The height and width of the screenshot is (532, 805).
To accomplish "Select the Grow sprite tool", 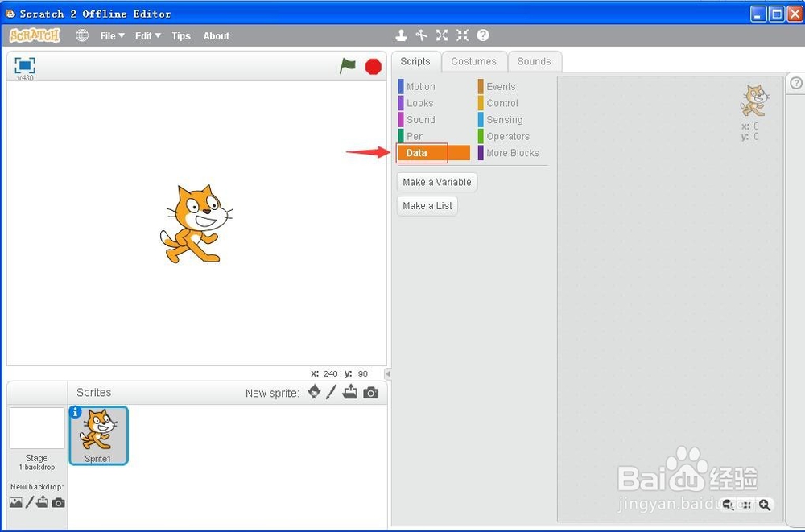I will (x=441, y=35).
